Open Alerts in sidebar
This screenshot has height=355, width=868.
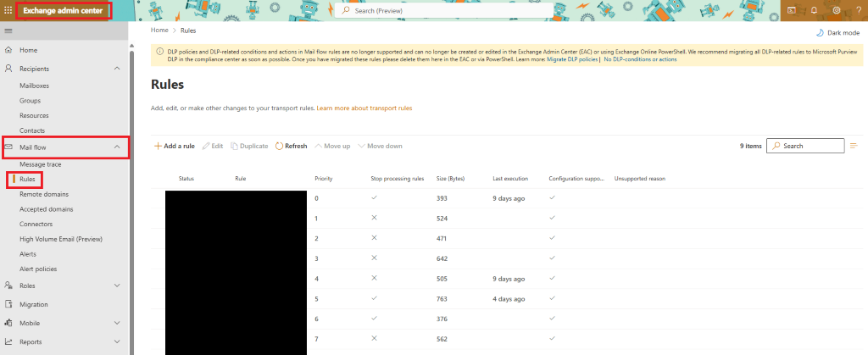[x=28, y=254]
